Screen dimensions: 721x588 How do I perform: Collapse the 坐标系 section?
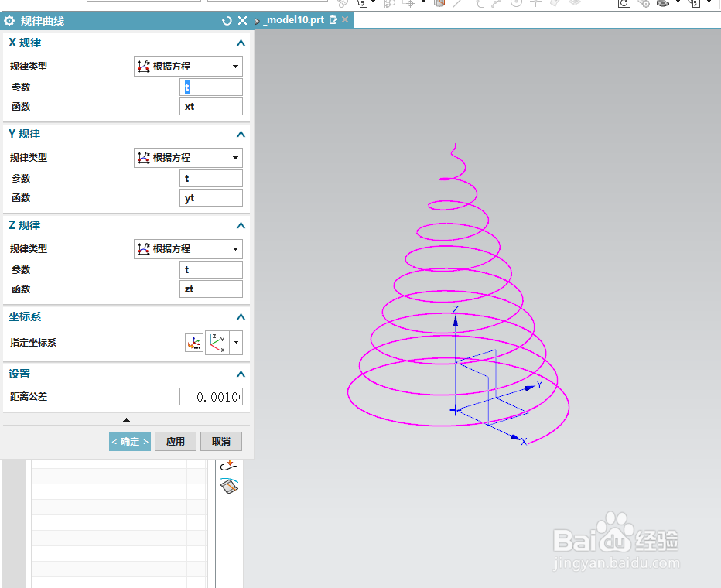pos(241,316)
